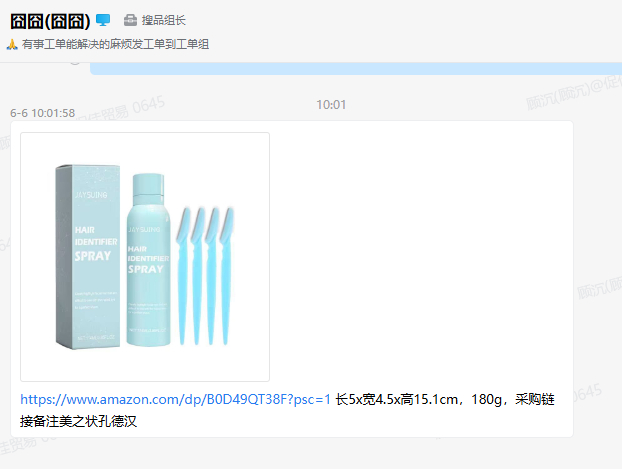Image resolution: width=622 pixels, height=469 pixels.
Task: Open the hair identifier spray product image
Action: pyautogui.click(x=145, y=257)
